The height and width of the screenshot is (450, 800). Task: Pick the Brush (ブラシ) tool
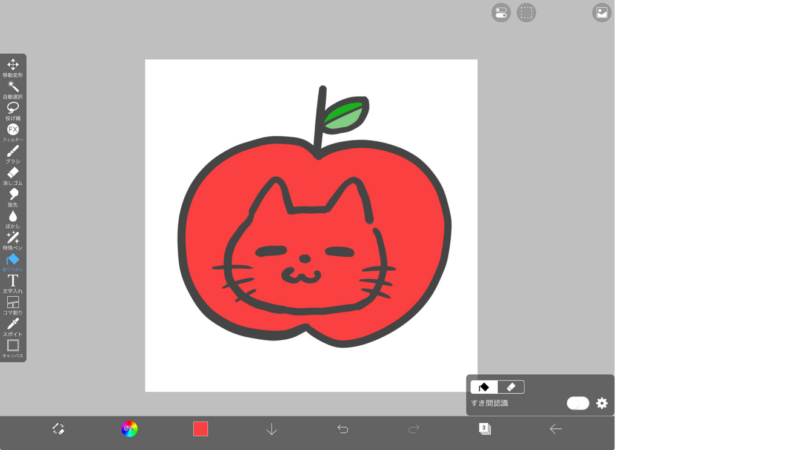point(13,151)
